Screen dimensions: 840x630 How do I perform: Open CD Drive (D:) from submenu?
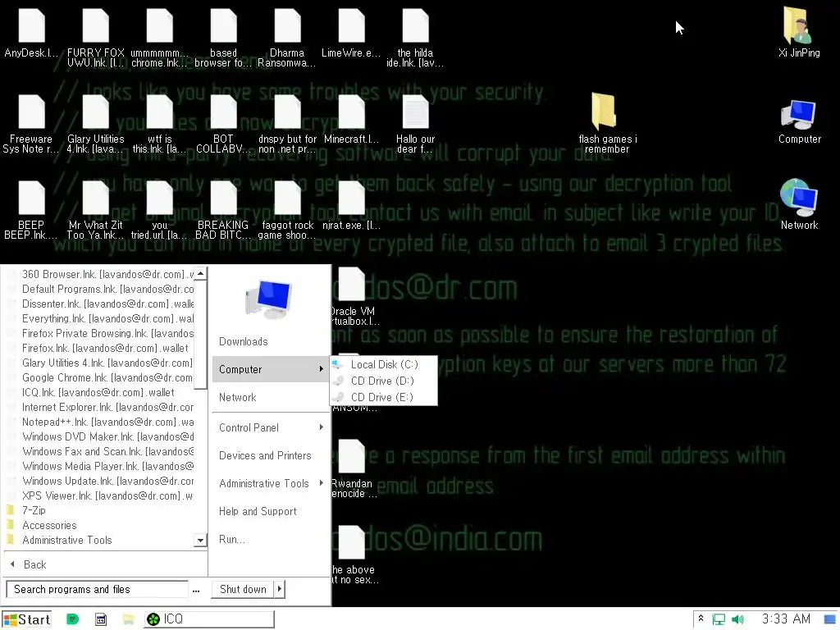coord(384,381)
